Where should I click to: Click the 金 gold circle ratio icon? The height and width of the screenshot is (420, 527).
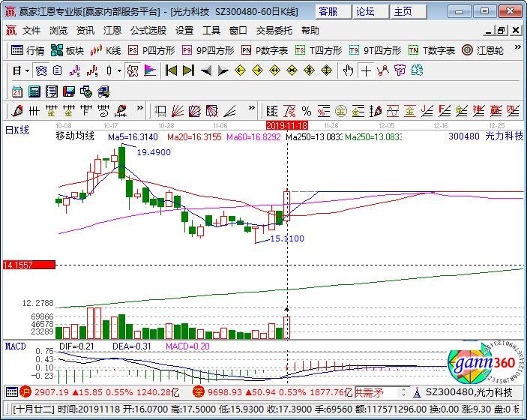(340, 111)
